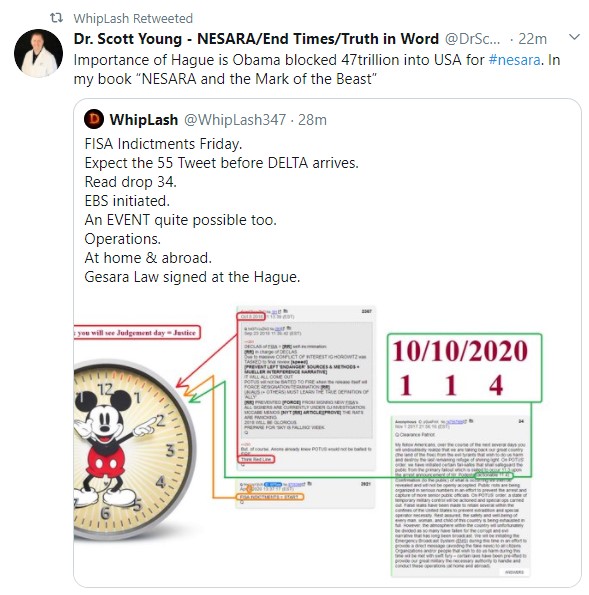Click the orange-highlighted FISA indictments post
This screenshot has height=595, width=589.
(306, 494)
